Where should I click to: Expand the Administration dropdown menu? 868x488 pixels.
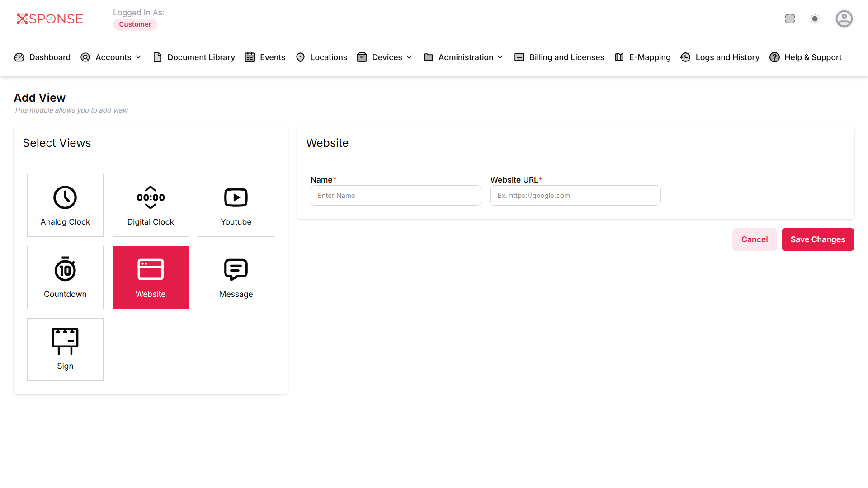coord(463,57)
